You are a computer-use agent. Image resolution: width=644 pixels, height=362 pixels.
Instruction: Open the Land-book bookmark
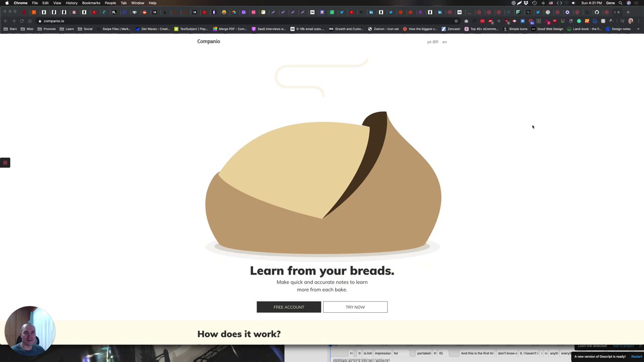[584, 29]
